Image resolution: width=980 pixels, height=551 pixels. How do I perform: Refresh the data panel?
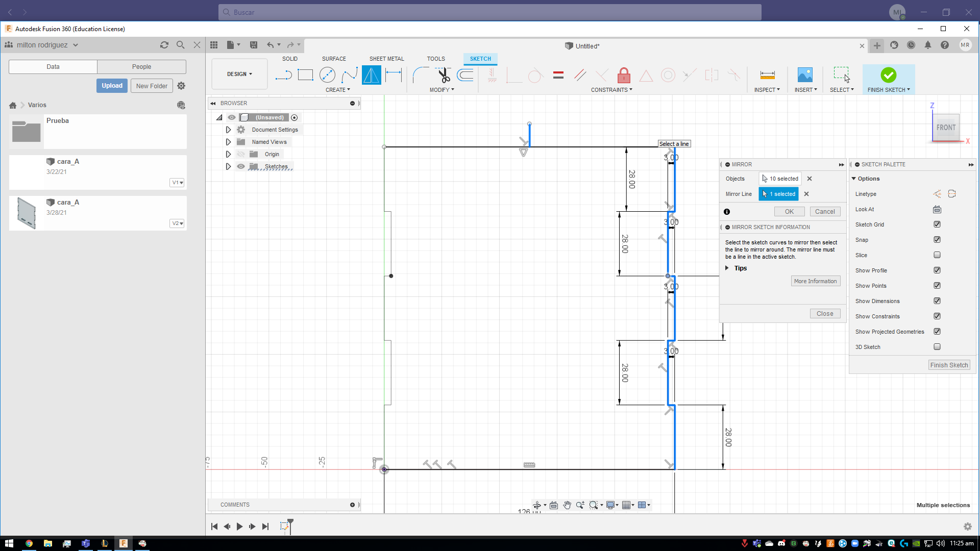164,45
